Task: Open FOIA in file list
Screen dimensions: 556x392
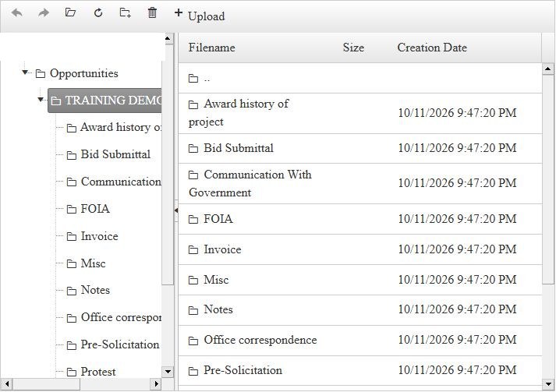Action: point(360,219)
